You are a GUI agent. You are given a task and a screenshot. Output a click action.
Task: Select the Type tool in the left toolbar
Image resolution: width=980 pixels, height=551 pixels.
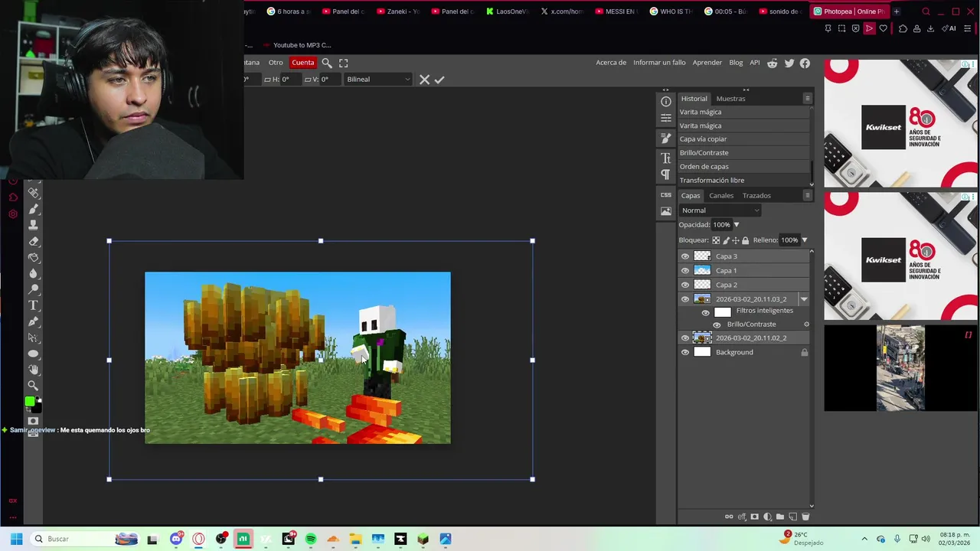point(34,305)
